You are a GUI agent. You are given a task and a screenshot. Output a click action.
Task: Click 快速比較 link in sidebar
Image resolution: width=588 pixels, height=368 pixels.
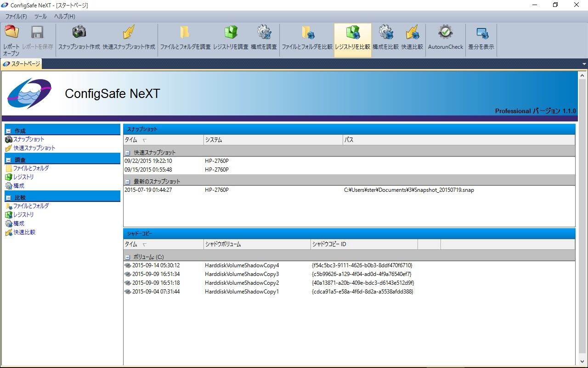click(24, 232)
